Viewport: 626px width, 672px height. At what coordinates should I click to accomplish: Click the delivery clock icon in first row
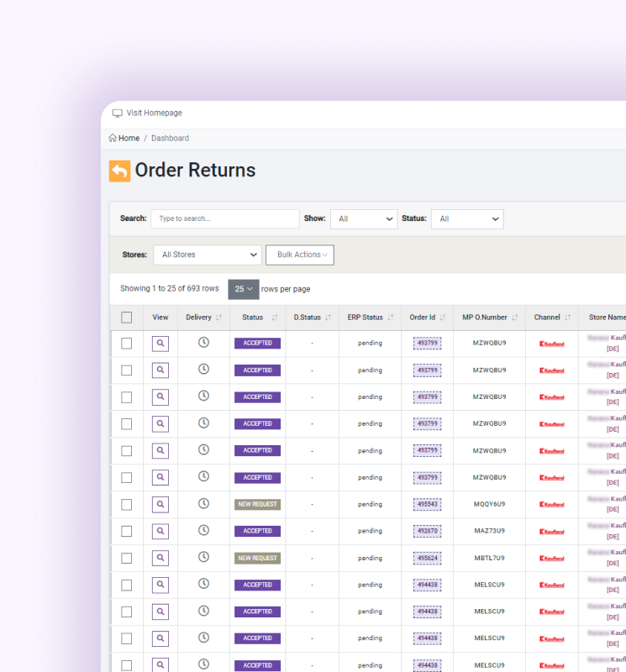pos(203,343)
